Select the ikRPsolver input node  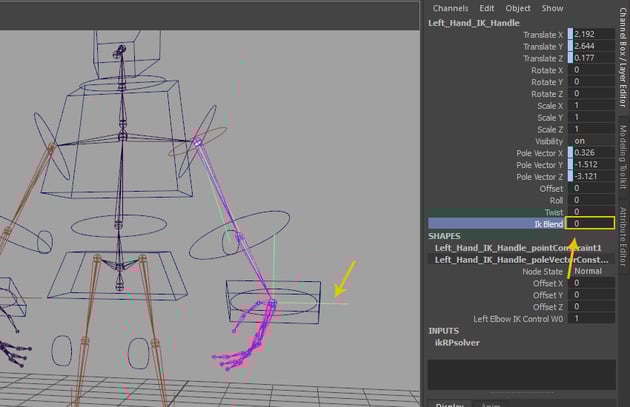pos(457,343)
